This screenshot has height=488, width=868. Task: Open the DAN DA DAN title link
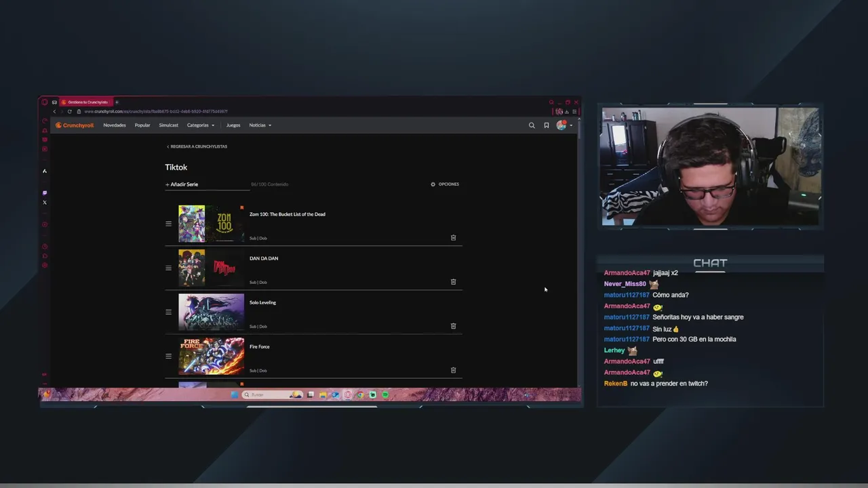(x=264, y=258)
